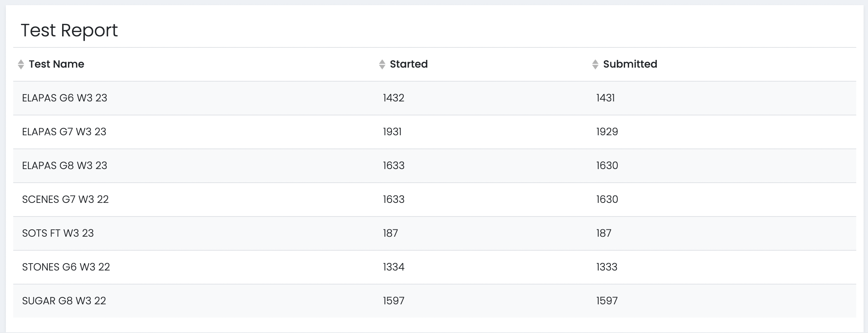Click the Submitted value 1333
This screenshot has height=333, width=868.
tap(607, 267)
